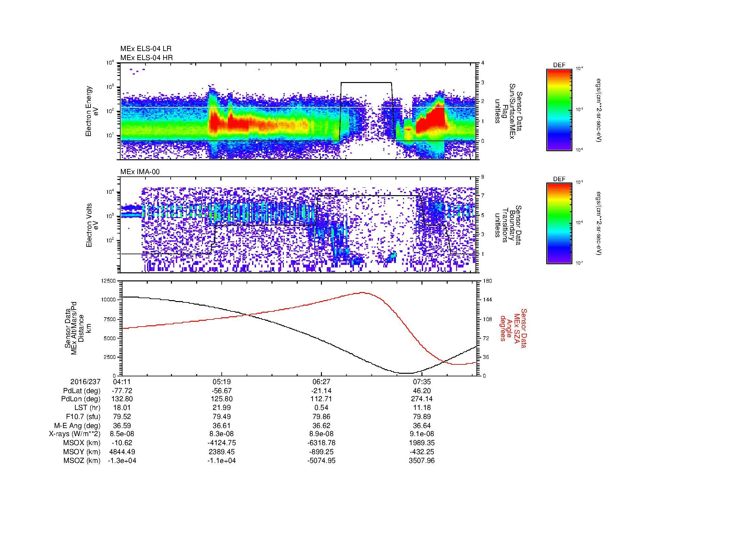Click the '05:19' time tick label
This screenshot has width=756, height=534.
(x=221, y=382)
